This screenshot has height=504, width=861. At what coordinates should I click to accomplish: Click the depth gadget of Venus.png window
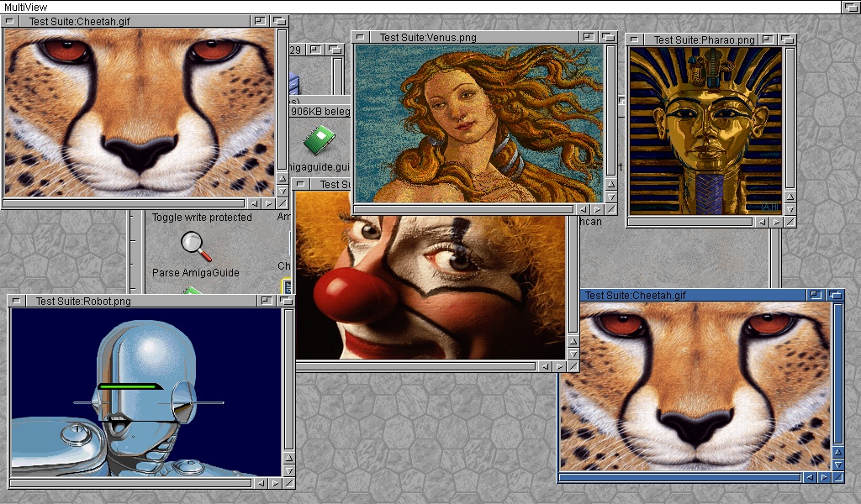608,37
